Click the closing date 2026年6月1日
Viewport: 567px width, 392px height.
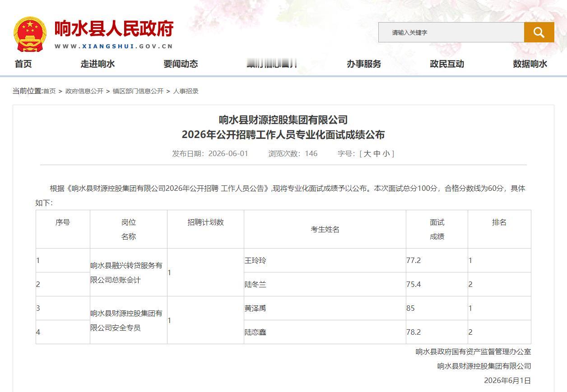tap(507, 380)
